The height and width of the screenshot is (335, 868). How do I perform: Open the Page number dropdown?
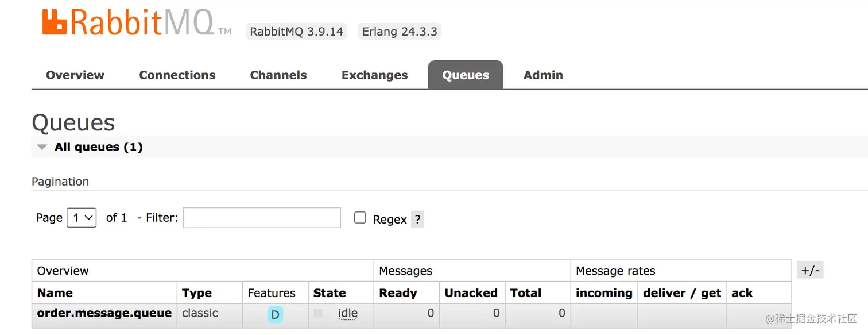pyautogui.click(x=82, y=218)
